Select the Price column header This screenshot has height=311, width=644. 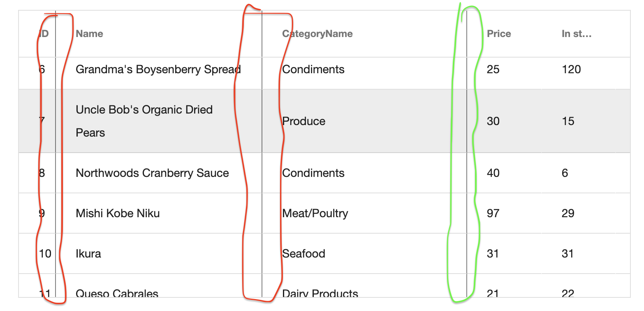(499, 34)
